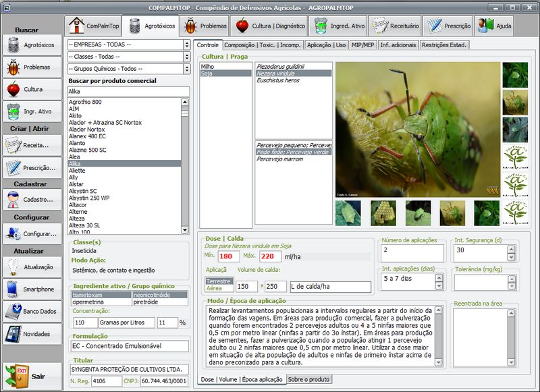Click the Prescrição pencil icon in top toolbar

(435, 26)
